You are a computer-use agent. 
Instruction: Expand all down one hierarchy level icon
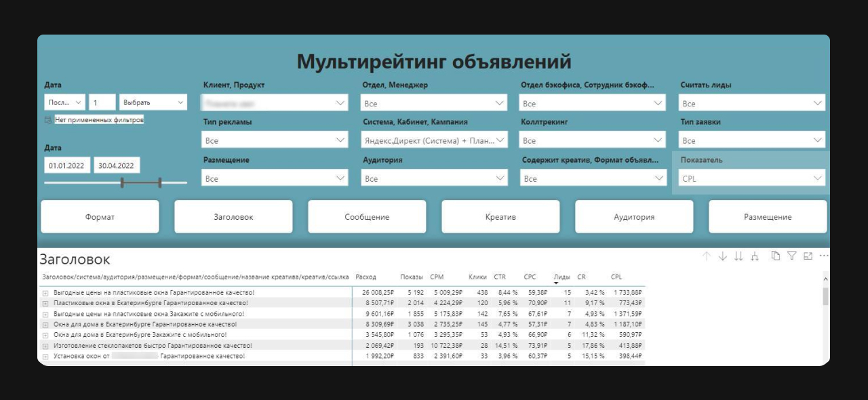[754, 256]
